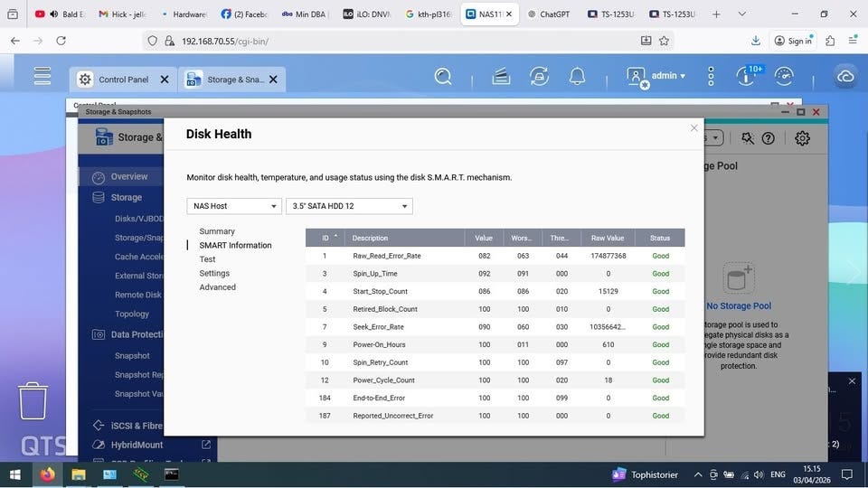Open the QTS main menu hamburger icon

click(42, 77)
